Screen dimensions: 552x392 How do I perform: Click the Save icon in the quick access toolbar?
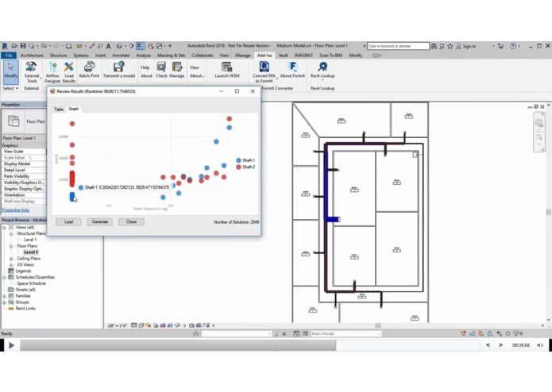tap(23, 46)
